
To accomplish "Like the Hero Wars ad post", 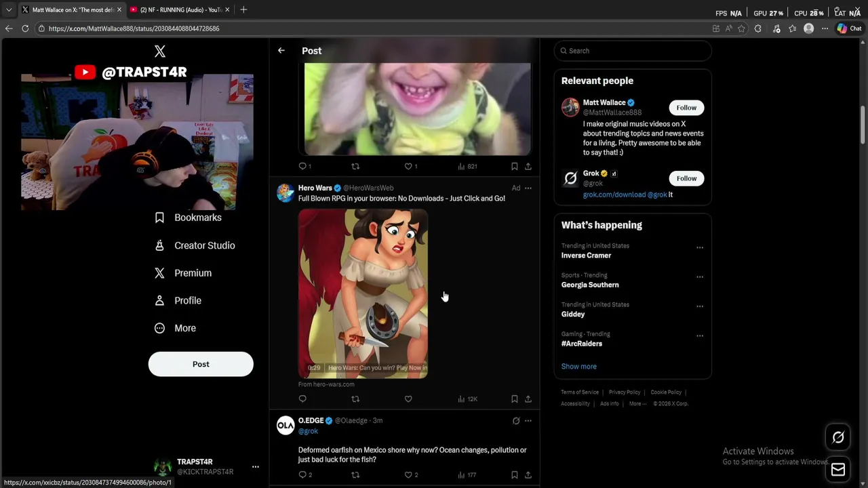I will [408, 399].
